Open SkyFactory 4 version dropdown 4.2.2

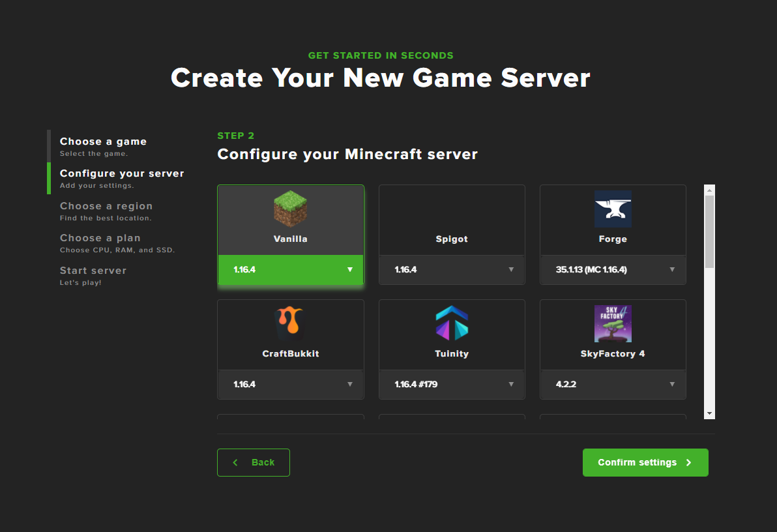tap(613, 384)
